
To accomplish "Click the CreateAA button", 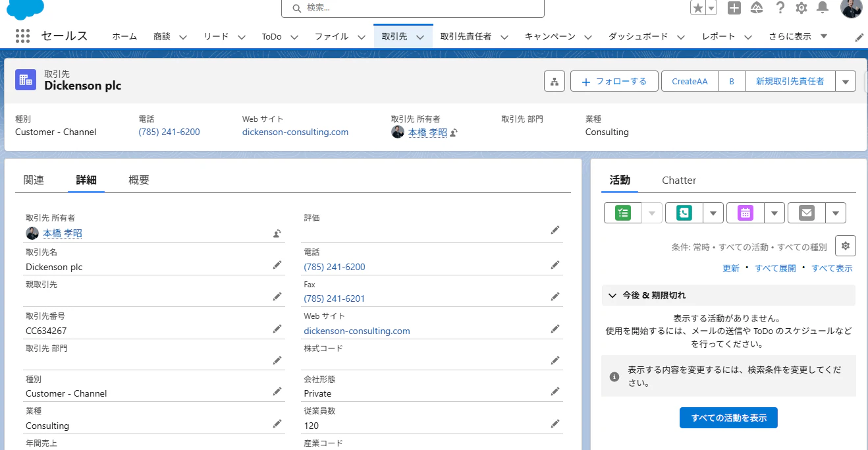I will tap(690, 82).
